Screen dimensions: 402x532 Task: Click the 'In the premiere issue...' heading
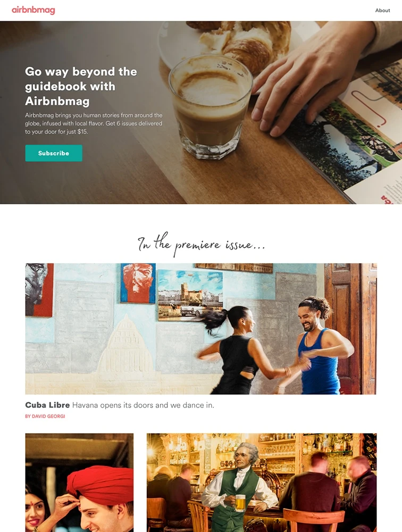[201, 244]
